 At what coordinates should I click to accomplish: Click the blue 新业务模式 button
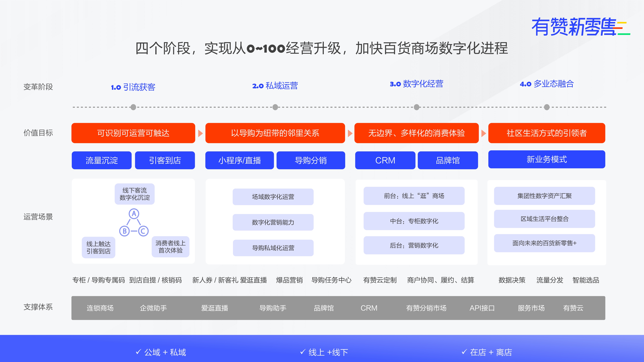(x=547, y=159)
